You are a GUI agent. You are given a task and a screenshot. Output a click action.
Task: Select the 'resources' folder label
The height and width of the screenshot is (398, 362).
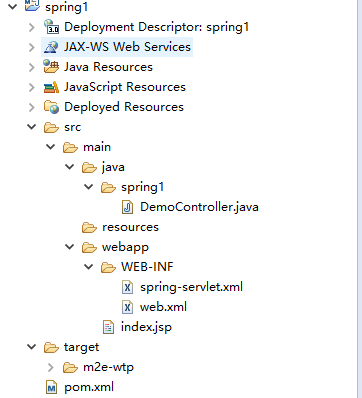point(130,227)
